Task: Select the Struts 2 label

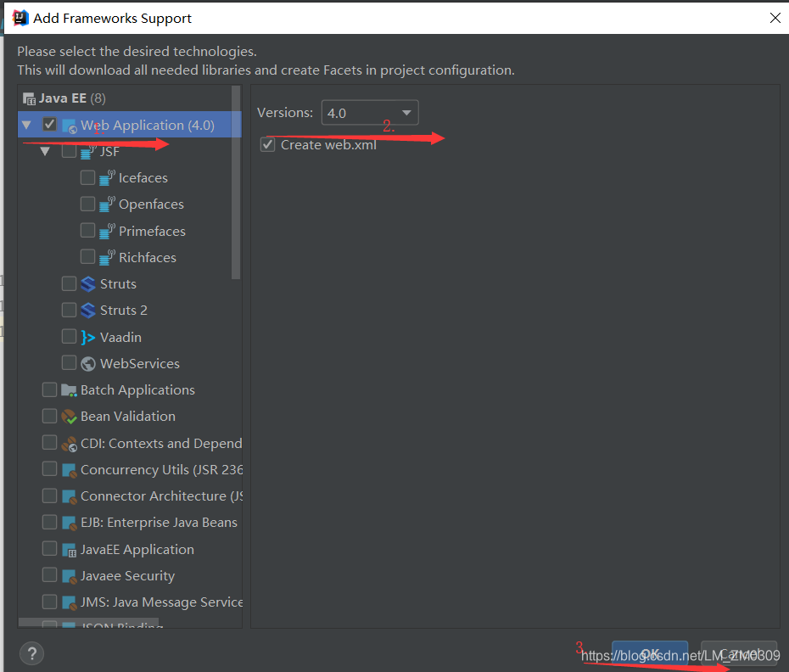Action: coord(123,310)
